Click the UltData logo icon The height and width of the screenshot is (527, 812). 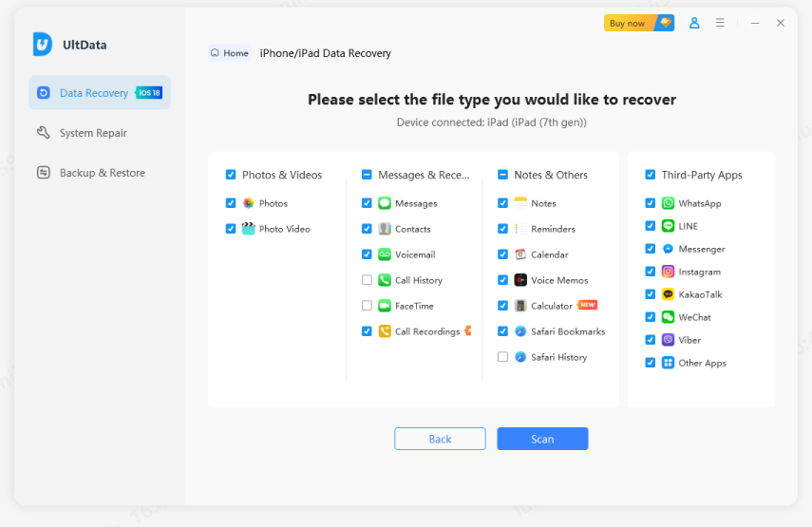click(x=42, y=45)
